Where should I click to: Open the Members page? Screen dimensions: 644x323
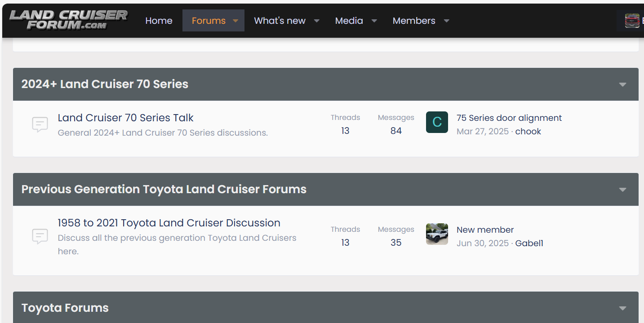click(x=414, y=21)
